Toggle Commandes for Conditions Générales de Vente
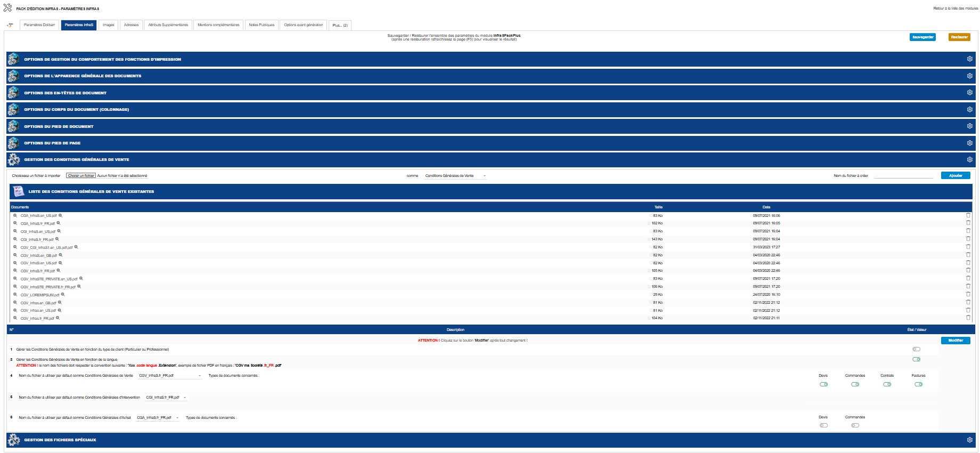980x453 pixels. point(855,384)
